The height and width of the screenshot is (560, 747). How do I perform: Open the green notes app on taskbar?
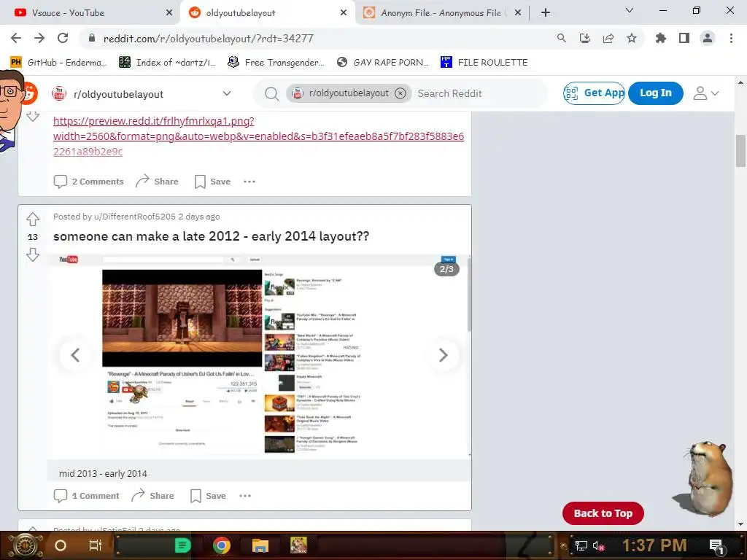182,545
